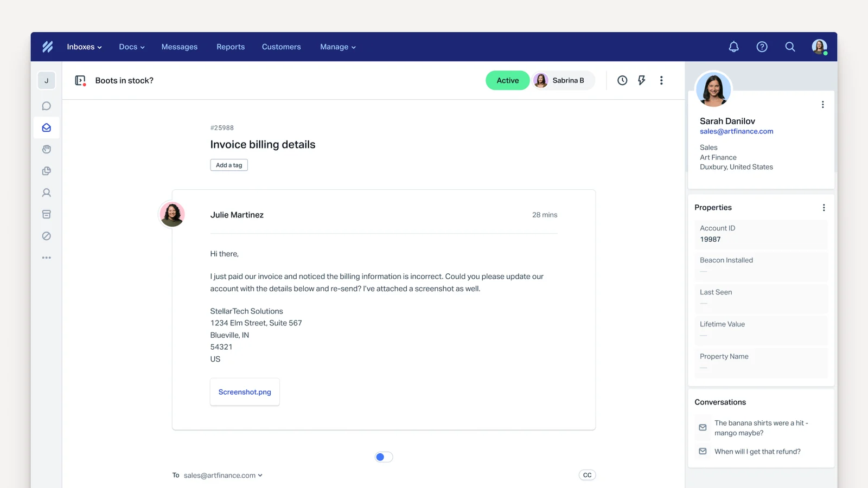Open the chat conversations sidebar icon
Screen dimensions: 868x488
pos(47,106)
